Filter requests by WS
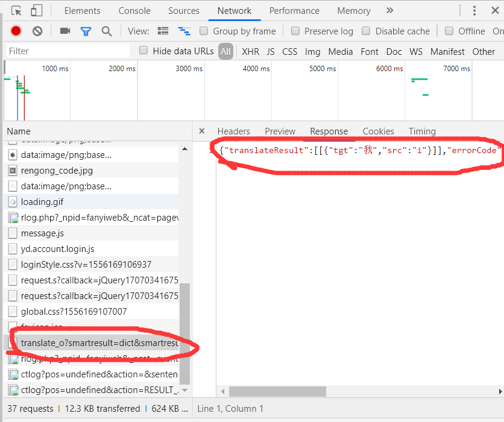The image size is (504, 422). click(416, 51)
